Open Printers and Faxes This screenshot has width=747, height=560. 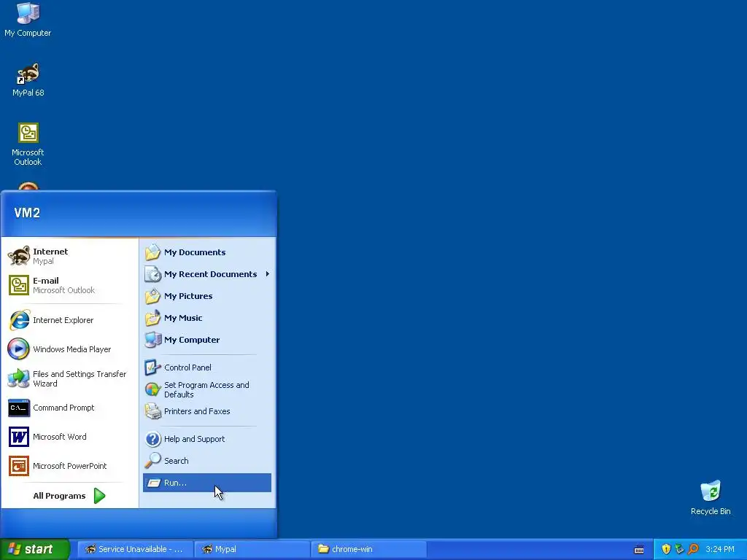[x=206, y=411]
